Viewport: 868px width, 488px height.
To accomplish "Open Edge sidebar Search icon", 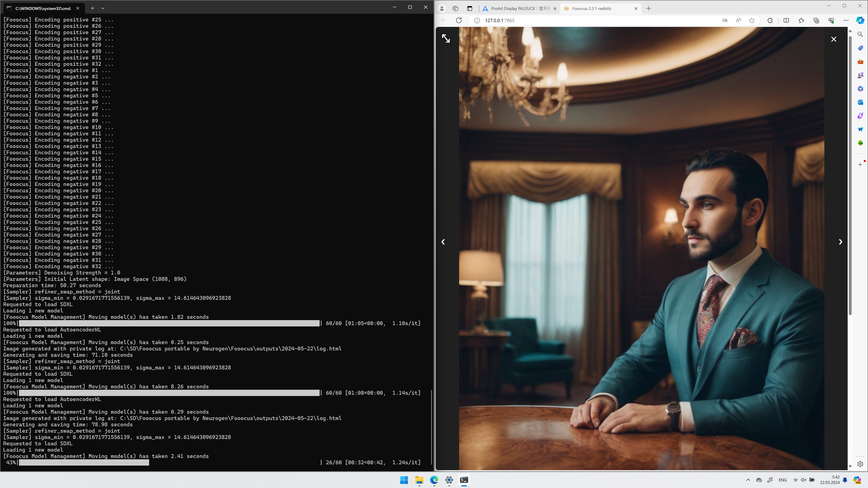I will point(860,34).
